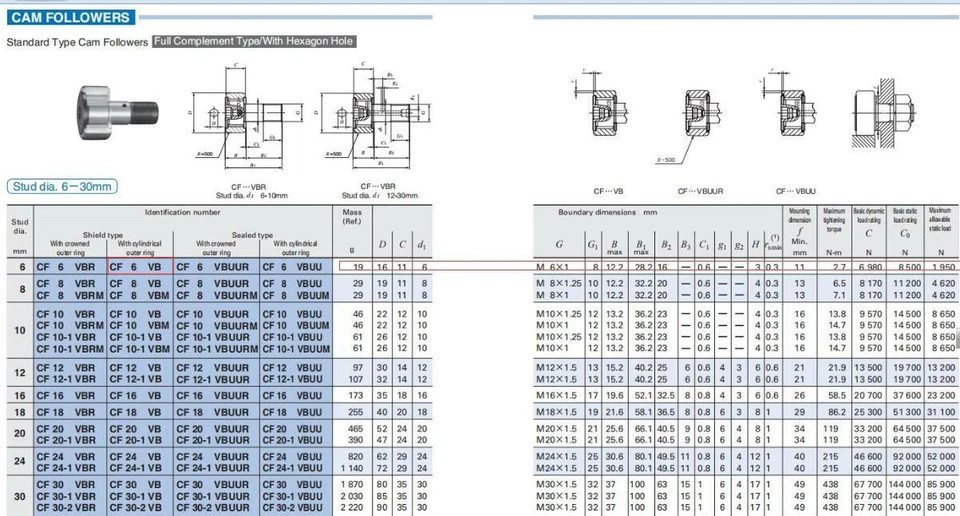Select cell 'CF 6 VBR'
960x516 pixels.
pyautogui.click(x=66, y=267)
